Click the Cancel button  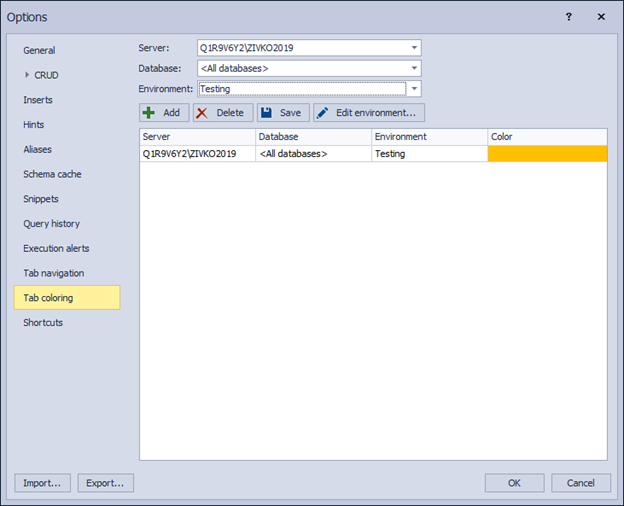click(581, 483)
